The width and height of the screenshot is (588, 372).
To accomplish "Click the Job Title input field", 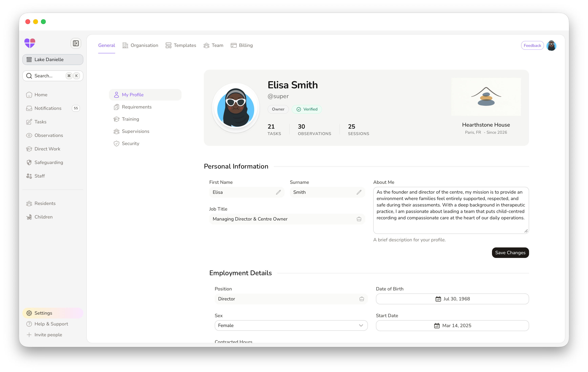I will (287, 219).
